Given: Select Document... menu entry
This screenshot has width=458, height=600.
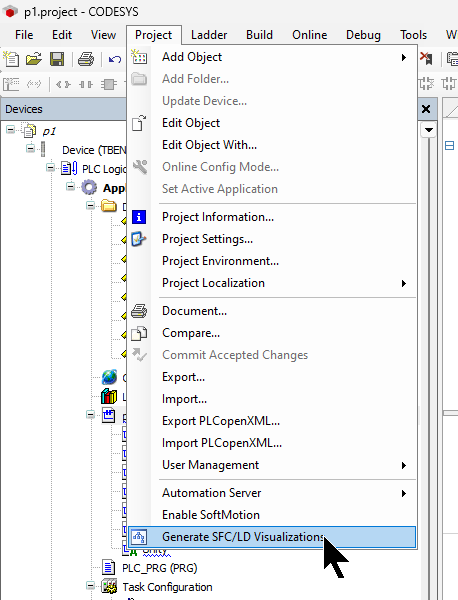Looking at the screenshot, I should 272,311.
